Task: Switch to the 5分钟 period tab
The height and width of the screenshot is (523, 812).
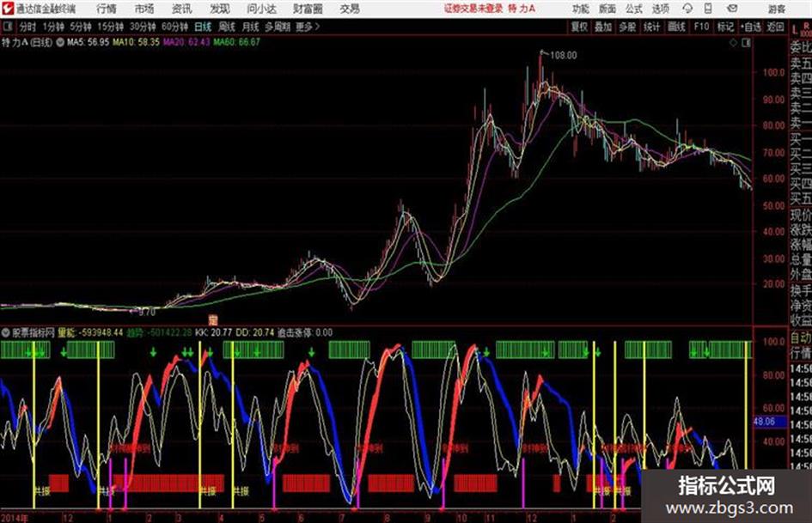Action: [x=81, y=27]
